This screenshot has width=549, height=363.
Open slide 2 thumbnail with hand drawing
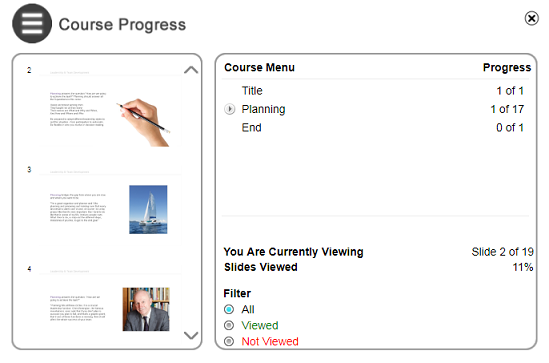(x=110, y=111)
